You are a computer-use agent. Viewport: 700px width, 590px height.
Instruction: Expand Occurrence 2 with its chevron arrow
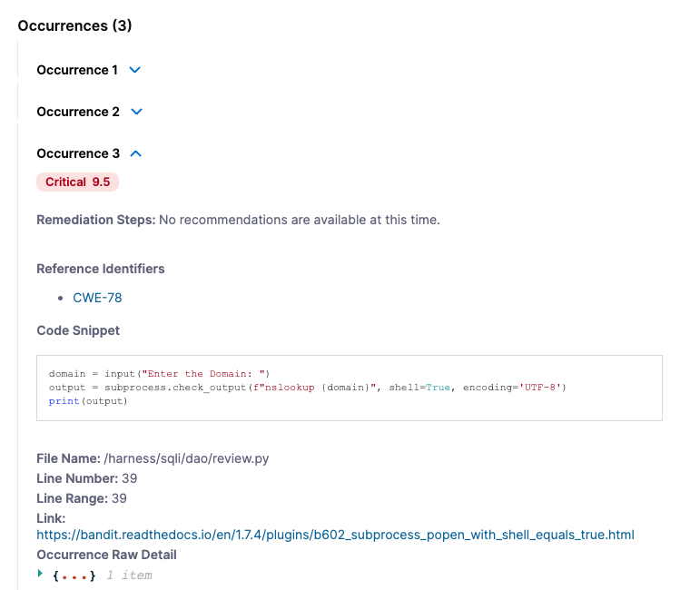(x=137, y=112)
